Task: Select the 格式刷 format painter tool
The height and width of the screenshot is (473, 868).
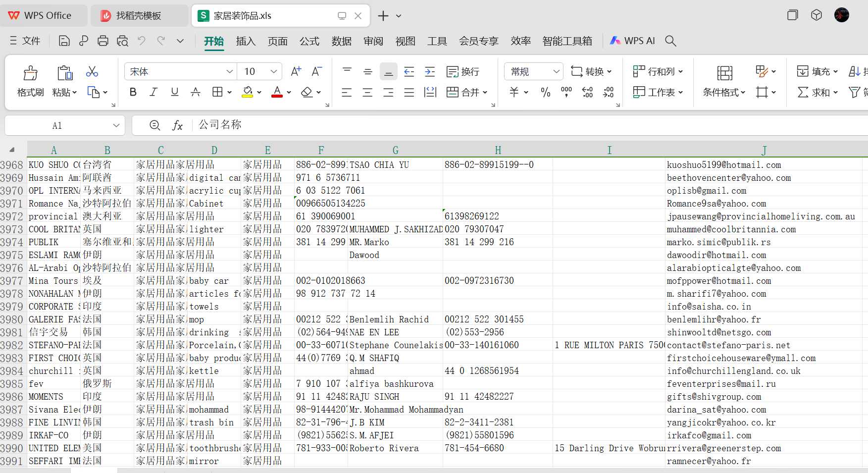Action: [x=31, y=82]
